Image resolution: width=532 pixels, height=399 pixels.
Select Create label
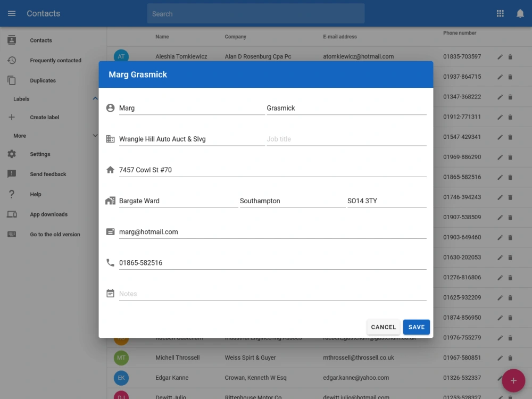45,117
